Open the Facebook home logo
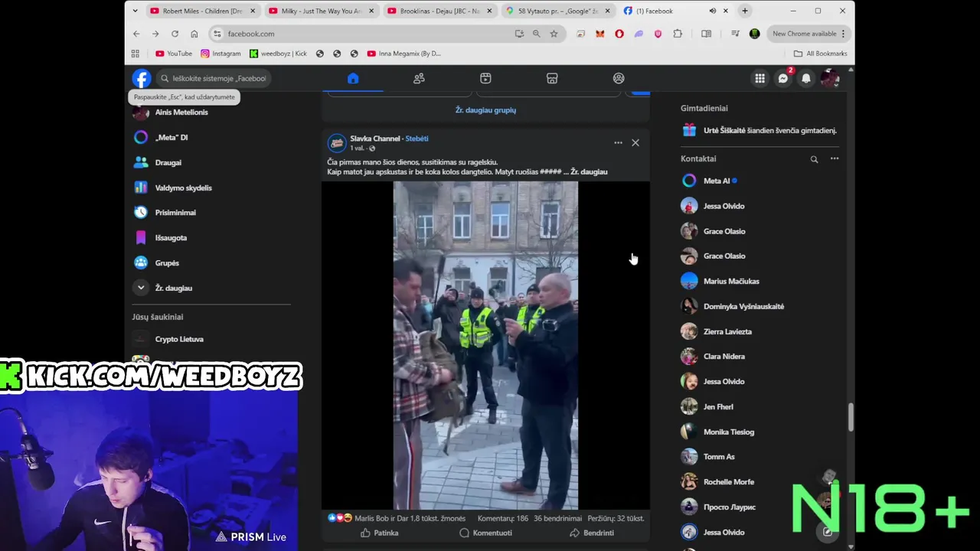Image resolution: width=980 pixels, height=551 pixels. click(x=141, y=78)
